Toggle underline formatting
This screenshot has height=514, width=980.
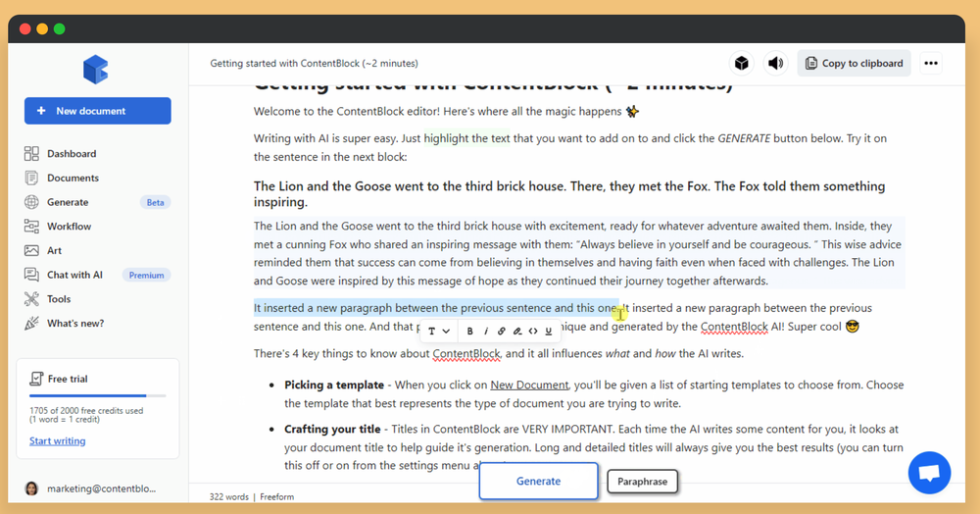[548, 332]
